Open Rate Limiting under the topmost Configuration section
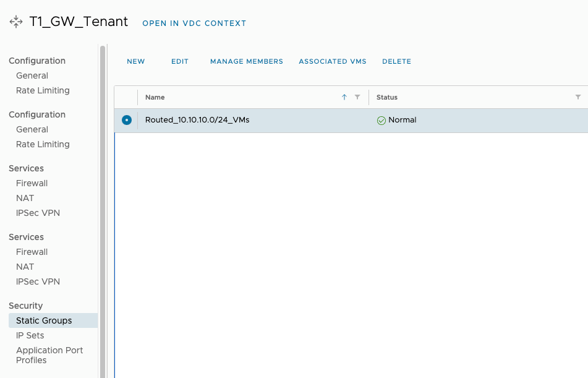 tap(43, 90)
